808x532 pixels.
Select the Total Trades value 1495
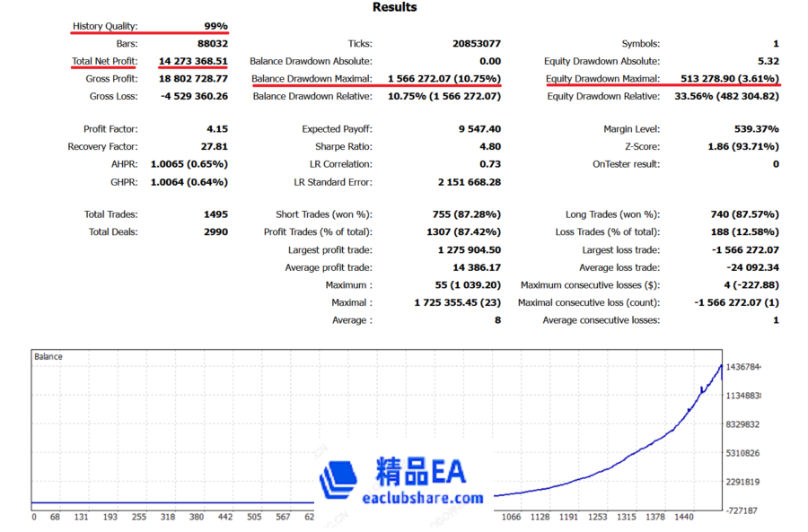click(x=215, y=214)
